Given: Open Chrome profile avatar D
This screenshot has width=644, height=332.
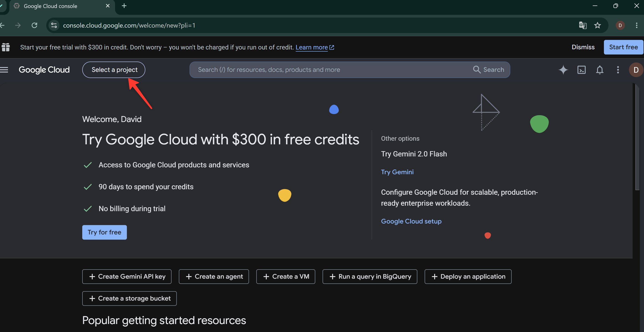Looking at the screenshot, I should point(620,25).
